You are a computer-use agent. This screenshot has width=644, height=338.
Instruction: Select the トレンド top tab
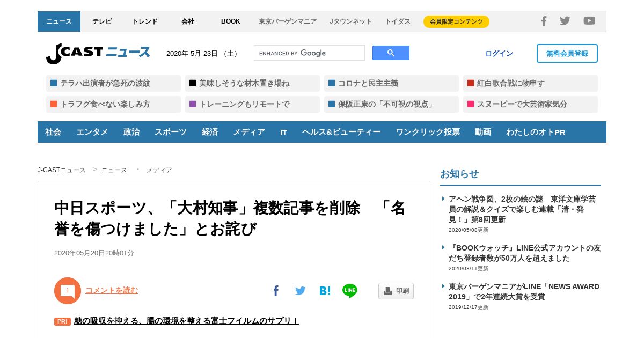pyautogui.click(x=145, y=21)
